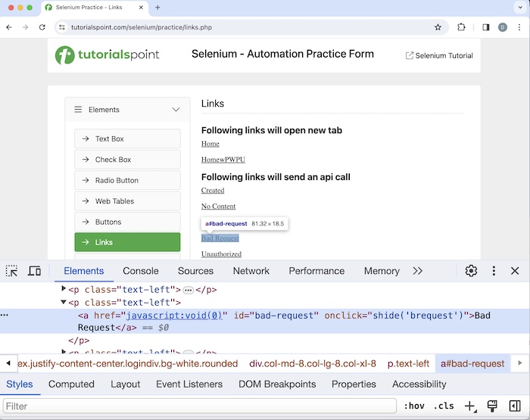Open the Web Tables sidebar item
Screen dimensions: 530x420
coord(127,201)
